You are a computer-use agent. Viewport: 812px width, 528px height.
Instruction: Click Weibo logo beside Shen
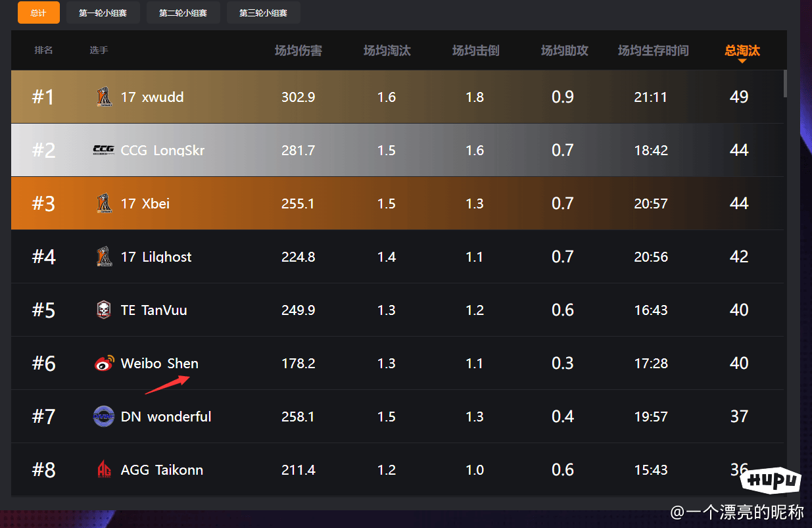tap(104, 363)
